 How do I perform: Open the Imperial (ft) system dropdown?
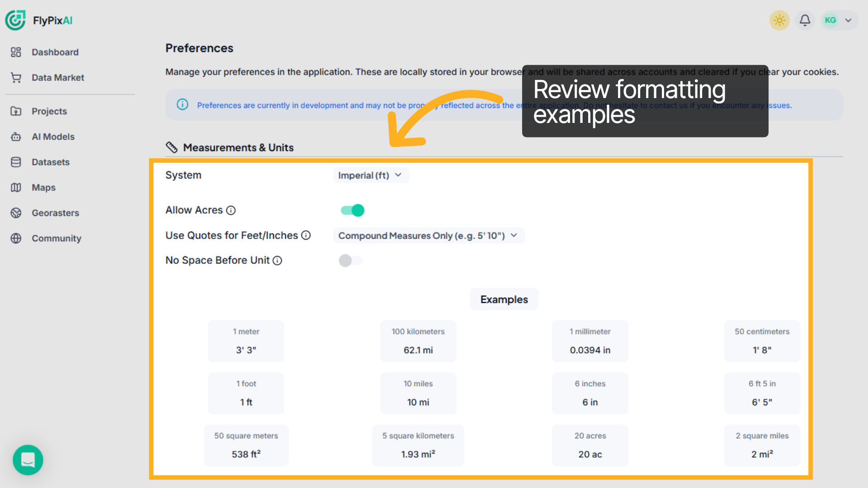click(371, 175)
